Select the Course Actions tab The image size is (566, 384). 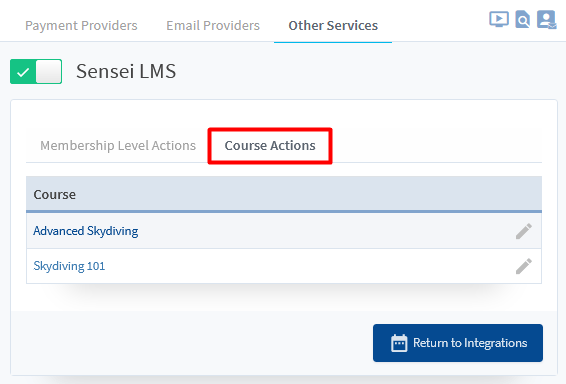pos(270,145)
